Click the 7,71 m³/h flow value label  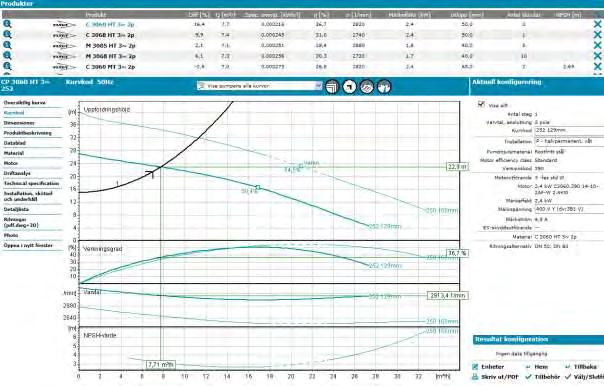[x=161, y=364]
